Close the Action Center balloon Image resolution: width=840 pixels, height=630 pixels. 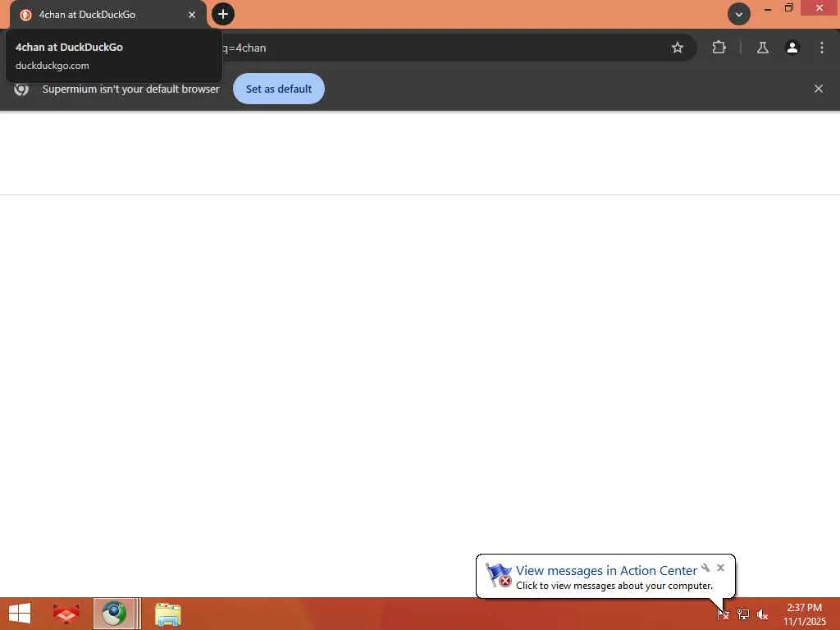point(720,568)
